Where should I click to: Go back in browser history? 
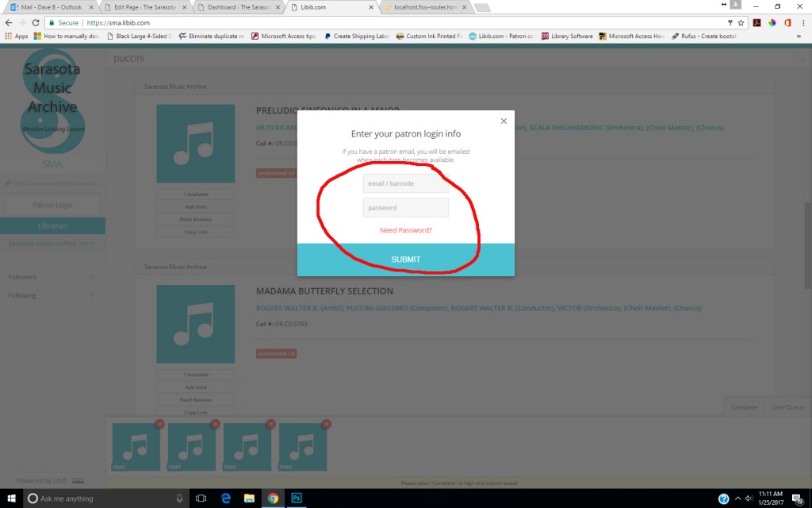[x=8, y=23]
